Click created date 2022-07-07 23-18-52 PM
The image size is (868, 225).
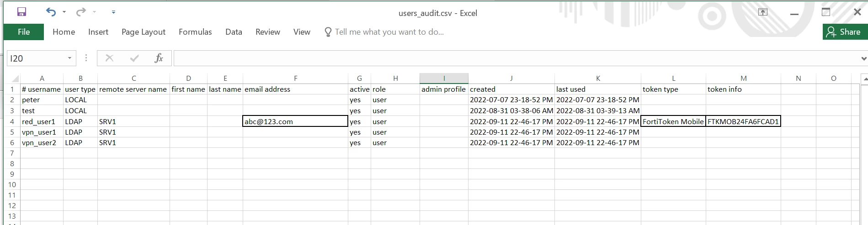[x=511, y=100]
